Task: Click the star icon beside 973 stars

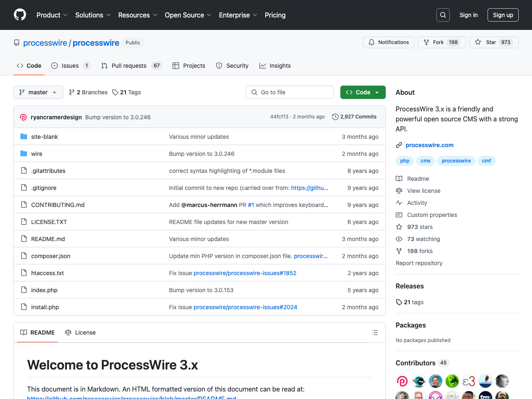Action: pos(399,227)
